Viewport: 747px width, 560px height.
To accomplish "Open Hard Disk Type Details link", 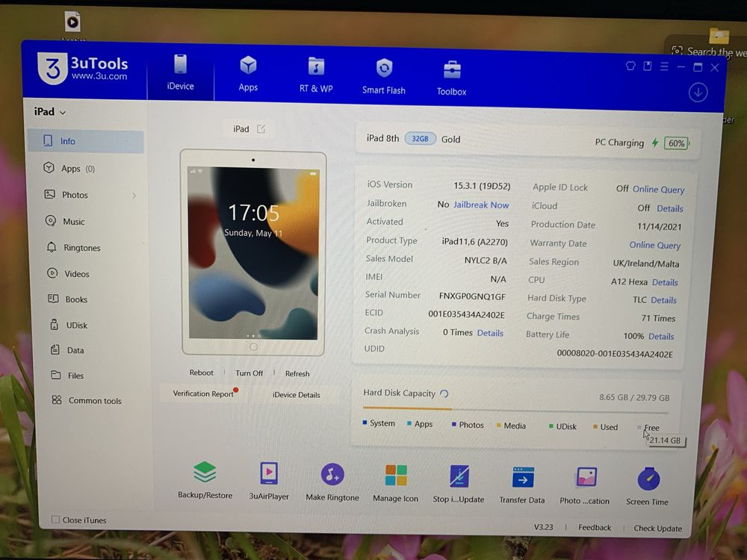I will (663, 300).
